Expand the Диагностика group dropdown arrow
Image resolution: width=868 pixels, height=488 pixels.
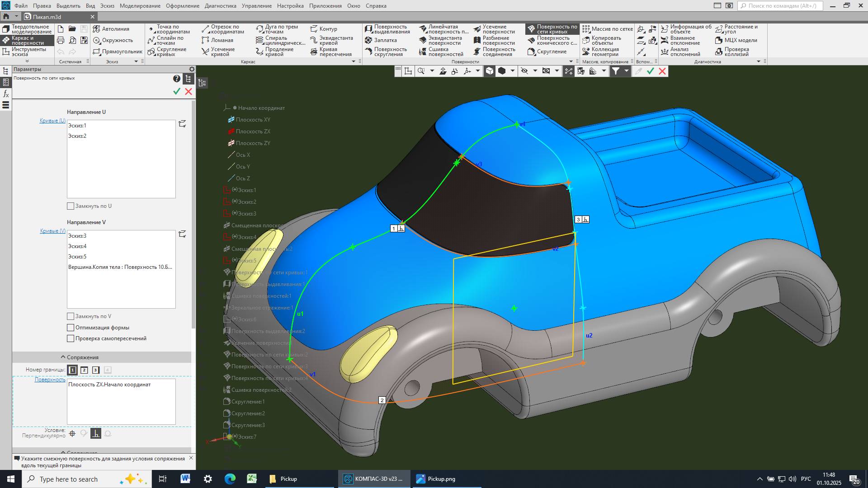point(758,61)
